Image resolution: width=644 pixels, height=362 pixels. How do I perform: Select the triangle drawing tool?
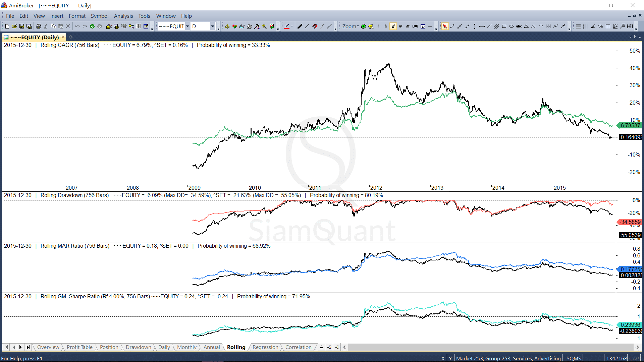[526, 26]
